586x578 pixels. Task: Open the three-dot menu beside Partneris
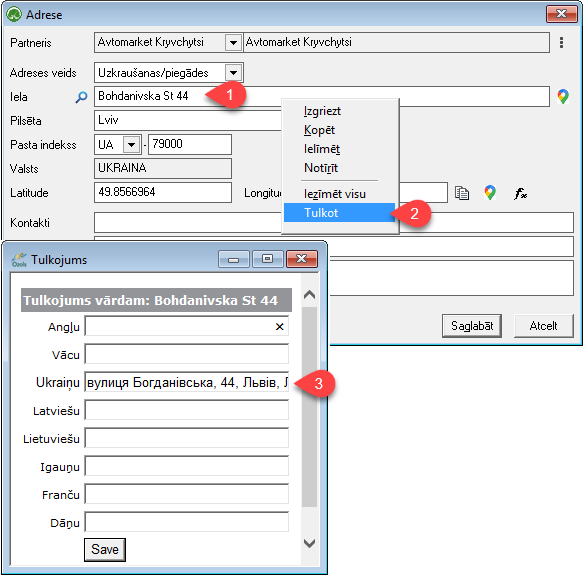[561, 43]
